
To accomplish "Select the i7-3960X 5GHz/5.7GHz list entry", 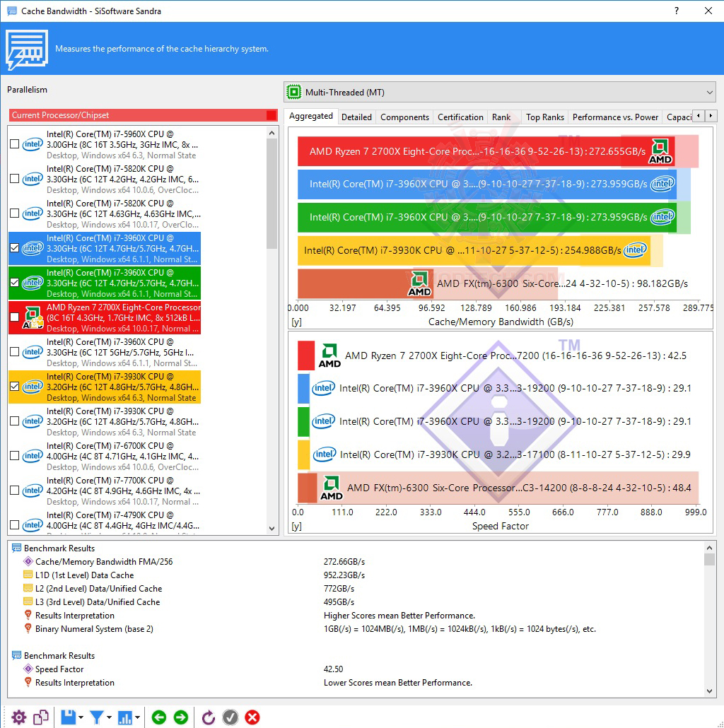I will [x=105, y=352].
